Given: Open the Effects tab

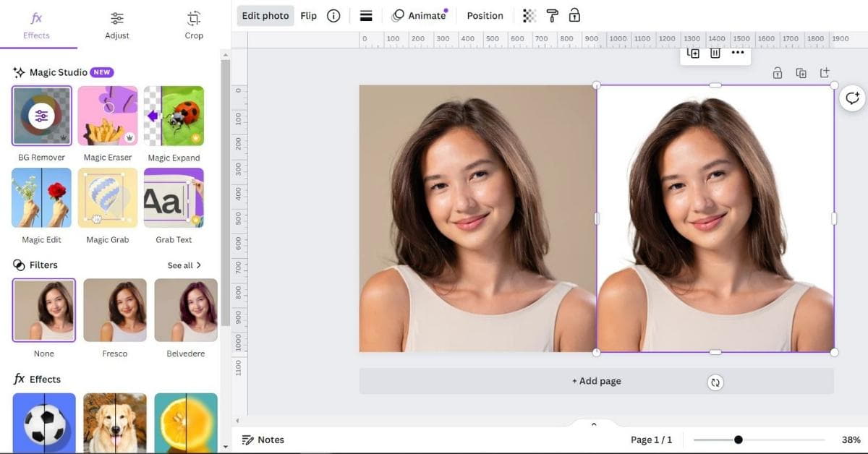Looking at the screenshot, I should [37, 25].
